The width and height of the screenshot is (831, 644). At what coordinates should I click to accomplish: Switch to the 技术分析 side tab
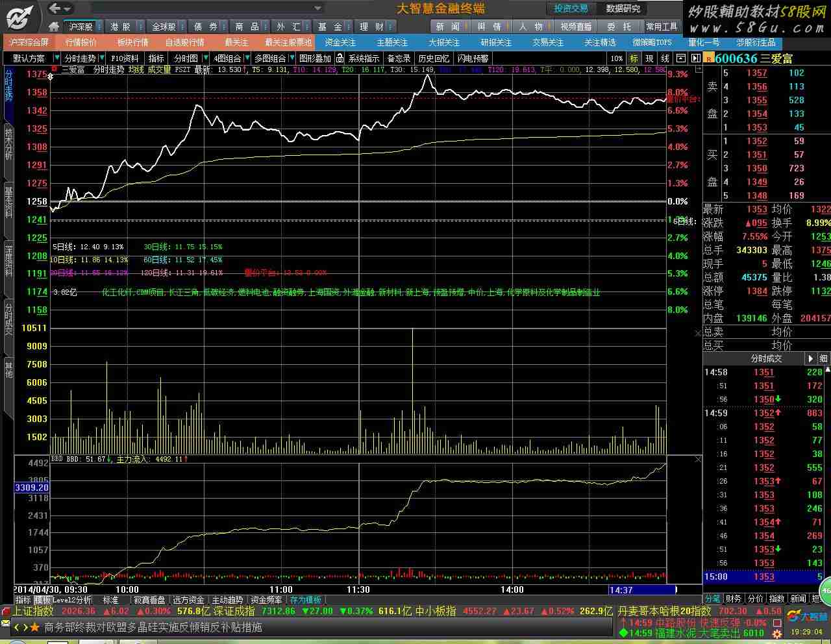pyautogui.click(x=8, y=144)
